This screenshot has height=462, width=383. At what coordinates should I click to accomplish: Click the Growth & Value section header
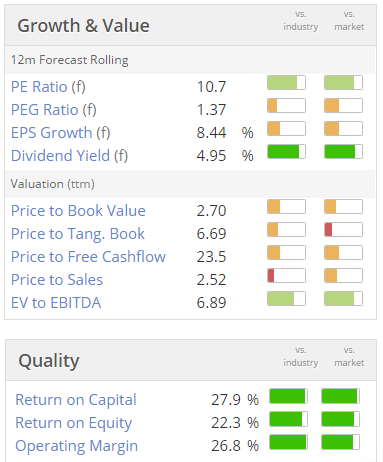click(83, 26)
